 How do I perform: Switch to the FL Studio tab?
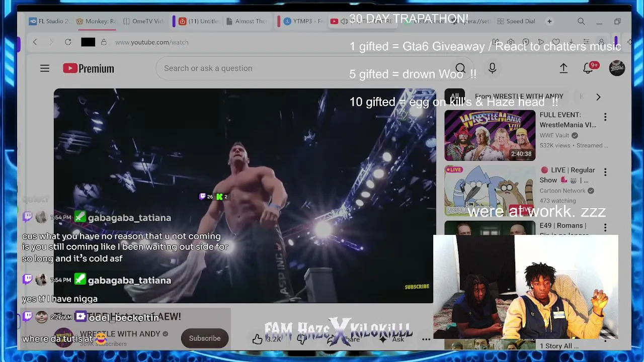pyautogui.click(x=49, y=22)
